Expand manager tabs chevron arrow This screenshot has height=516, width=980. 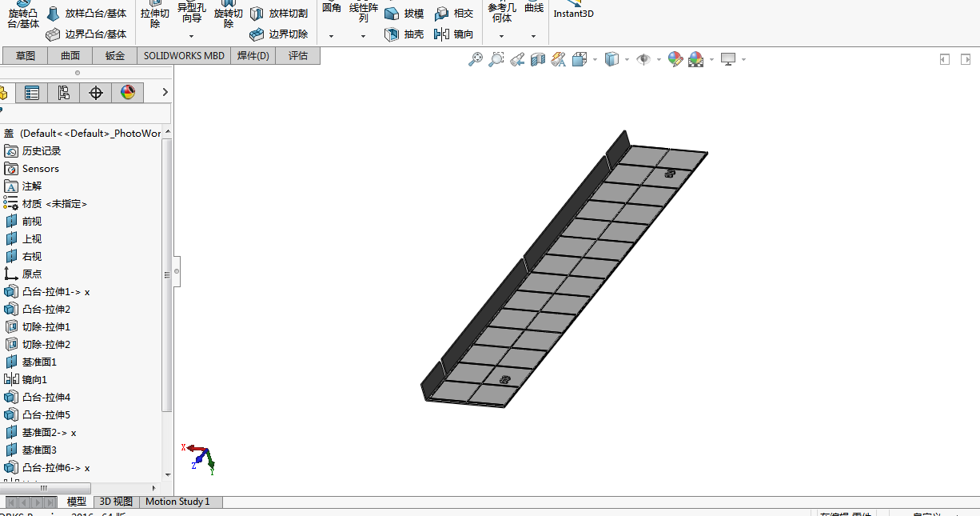(x=165, y=93)
